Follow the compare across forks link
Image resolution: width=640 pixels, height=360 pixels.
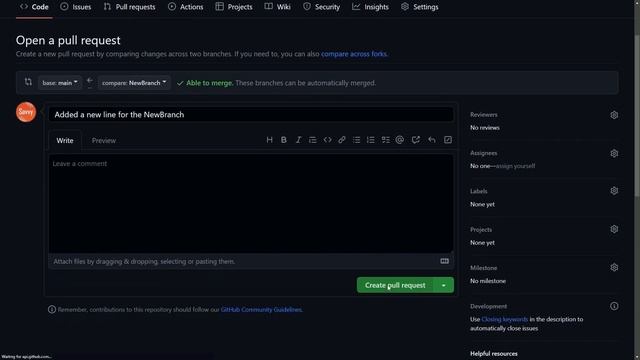(354, 54)
